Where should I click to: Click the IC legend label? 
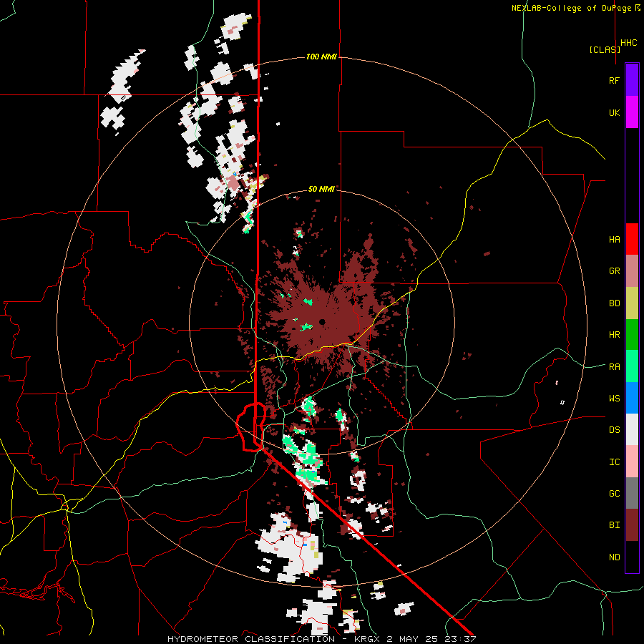click(x=614, y=462)
